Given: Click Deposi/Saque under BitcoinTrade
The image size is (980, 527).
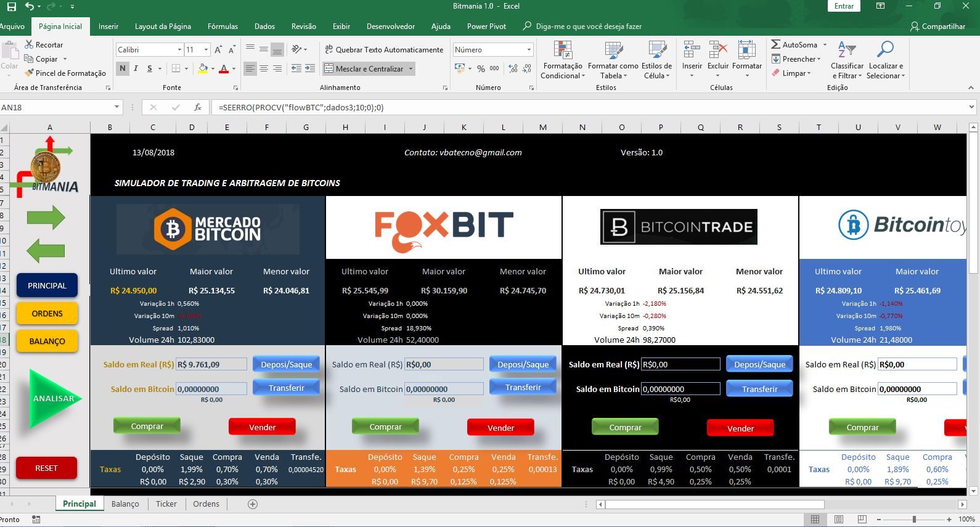Looking at the screenshot, I should pos(759,364).
